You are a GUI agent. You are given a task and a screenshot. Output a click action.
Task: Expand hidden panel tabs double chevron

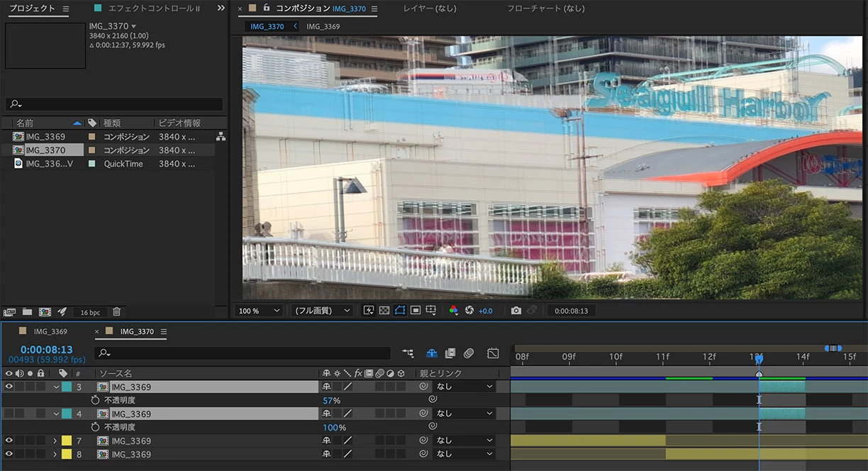click(221, 9)
